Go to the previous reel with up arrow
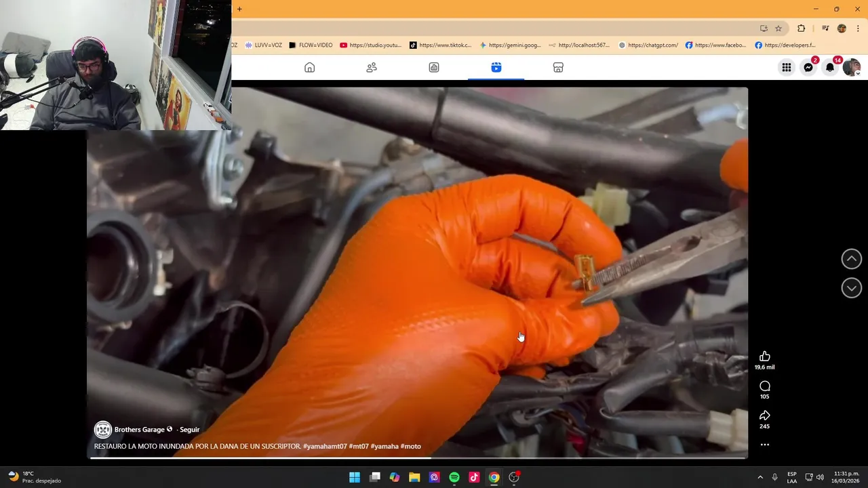Image resolution: width=868 pixels, height=488 pixels. click(852, 258)
